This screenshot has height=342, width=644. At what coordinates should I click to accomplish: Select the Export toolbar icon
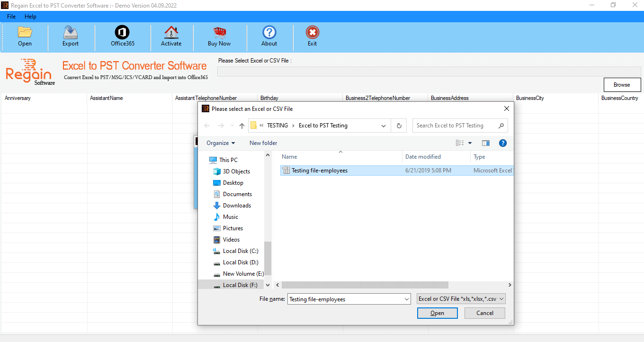coord(70,36)
